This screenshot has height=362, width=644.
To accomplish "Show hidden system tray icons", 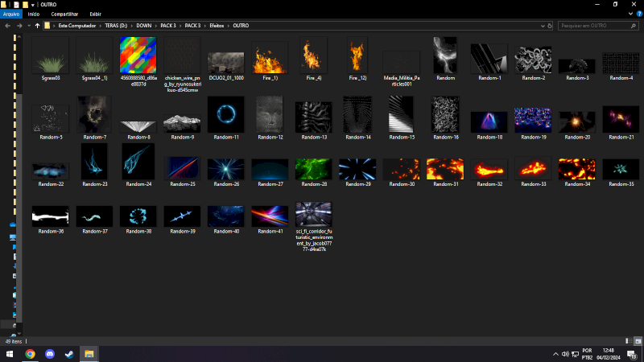I will click(555, 354).
